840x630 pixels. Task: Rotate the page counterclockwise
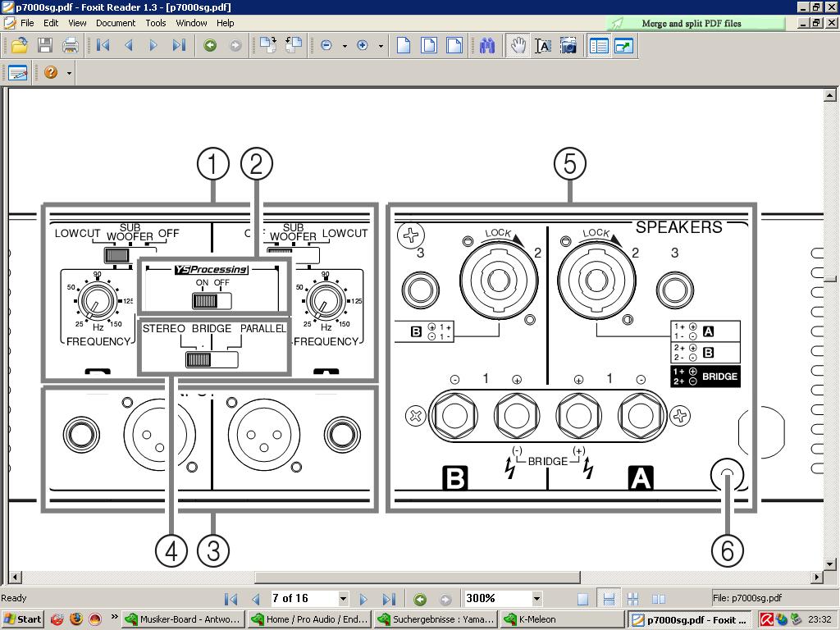294,46
